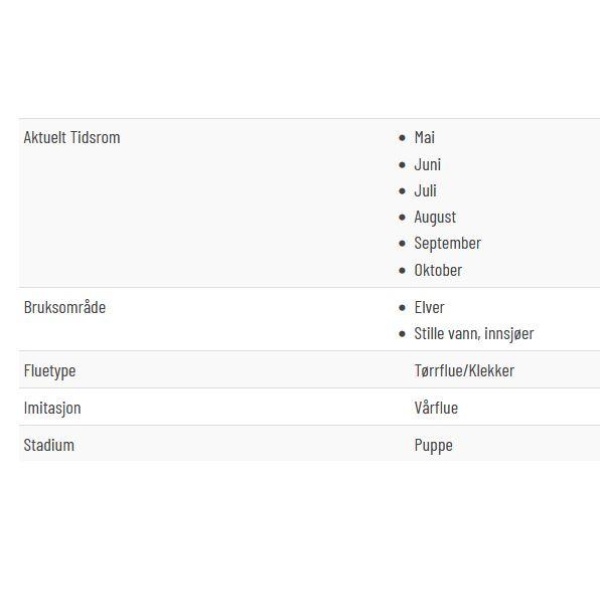Click the Fluetype row label

(50, 371)
